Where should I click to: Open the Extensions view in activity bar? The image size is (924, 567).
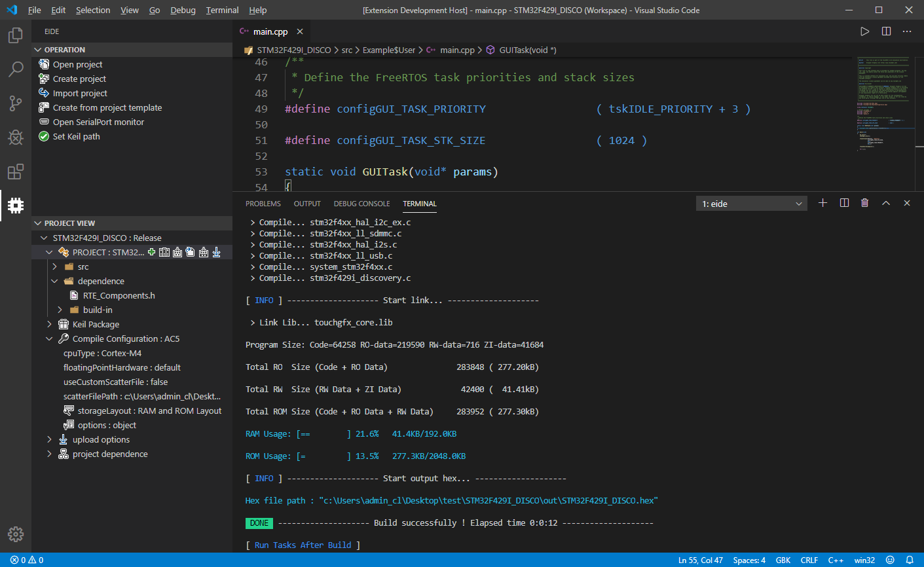[16, 172]
